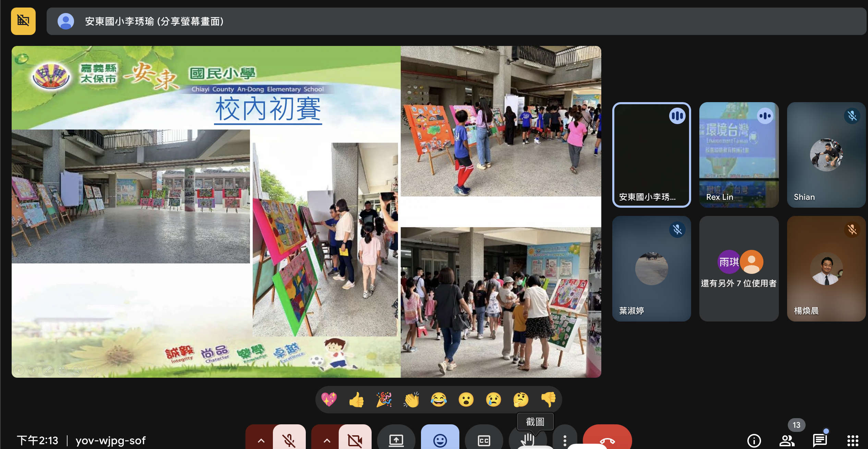Click tile showing 7 other users
868x449 pixels.
tap(739, 268)
